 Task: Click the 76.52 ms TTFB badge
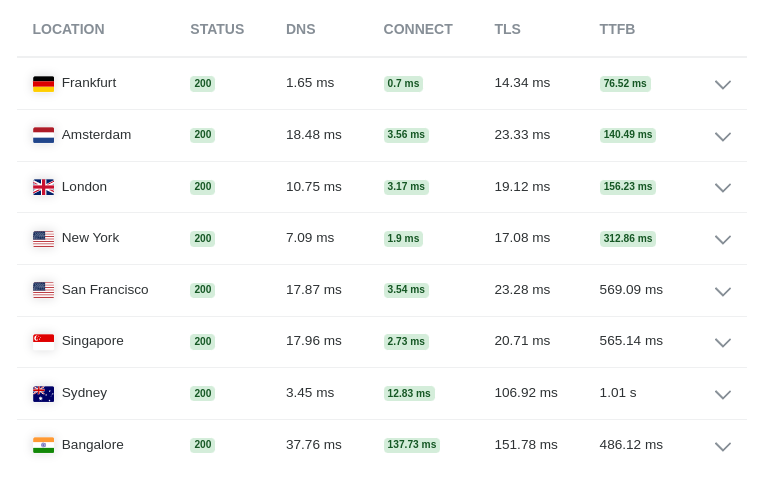point(625,84)
